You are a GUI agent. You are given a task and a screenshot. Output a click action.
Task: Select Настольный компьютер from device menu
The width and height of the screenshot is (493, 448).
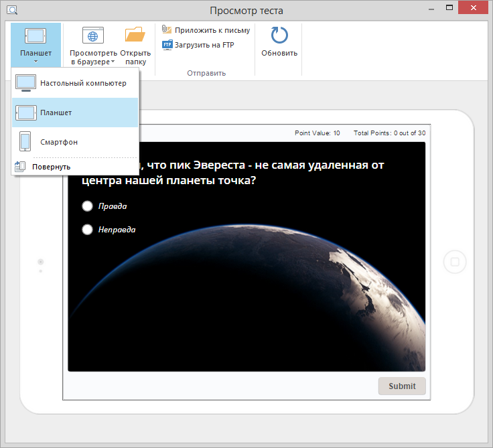(x=75, y=83)
